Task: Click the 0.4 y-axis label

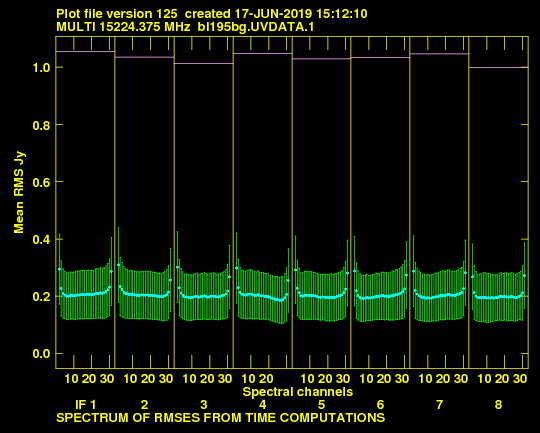Action: pos(41,239)
